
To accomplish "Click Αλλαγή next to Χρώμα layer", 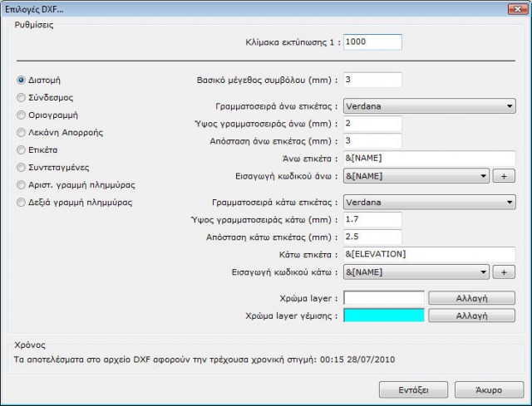I will coord(472,298).
